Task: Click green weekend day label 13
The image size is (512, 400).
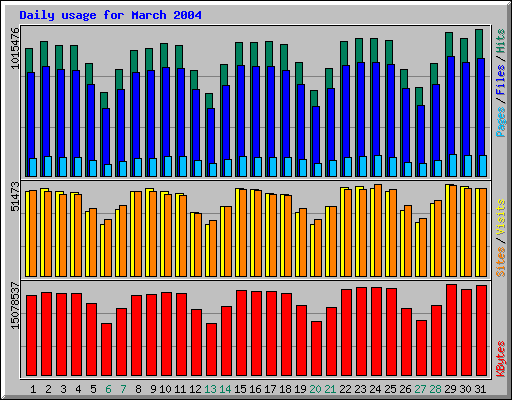Action: (x=210, y=389)
